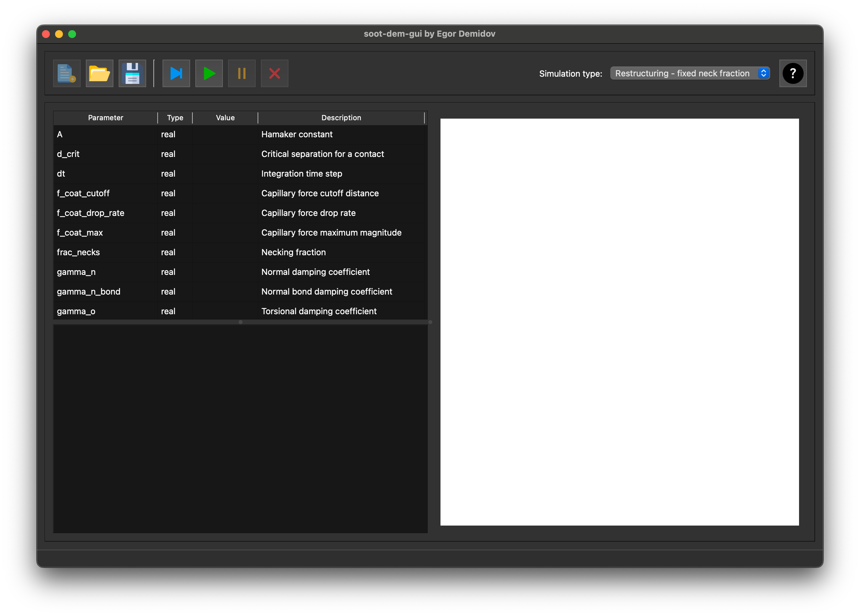Click the new file document icon
Screen dimensions: 860x616
(67, 73)
